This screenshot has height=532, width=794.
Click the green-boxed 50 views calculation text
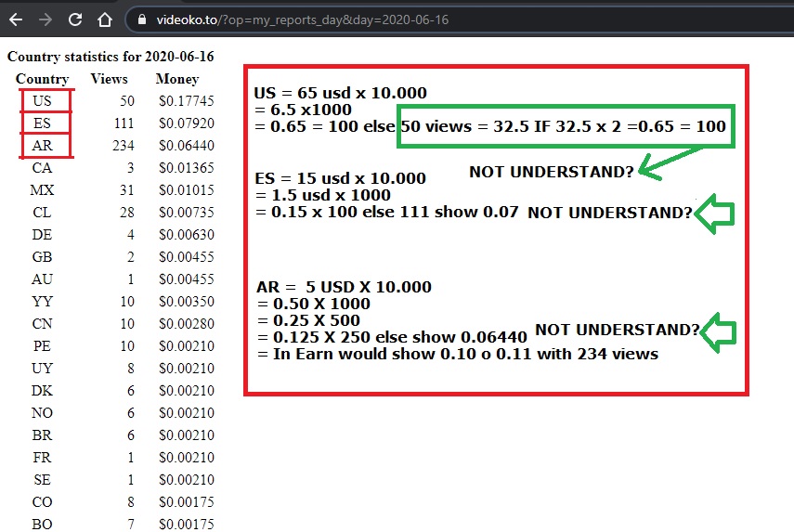564,125
